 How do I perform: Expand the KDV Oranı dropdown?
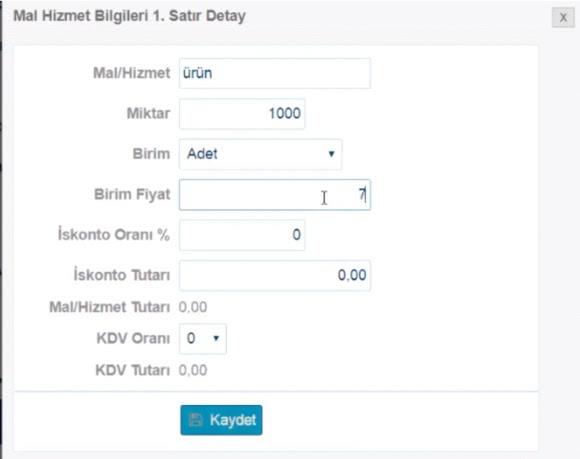(x=203, y=338)
